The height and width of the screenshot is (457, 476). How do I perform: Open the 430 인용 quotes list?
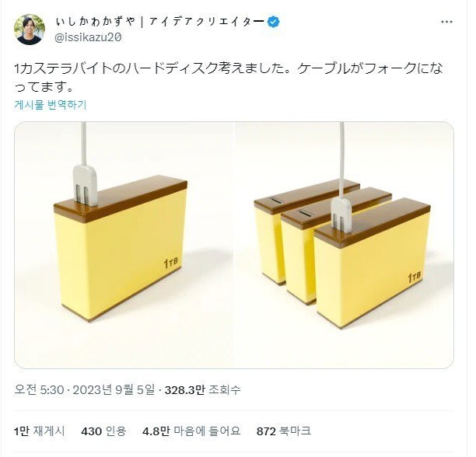coord(103,431)
